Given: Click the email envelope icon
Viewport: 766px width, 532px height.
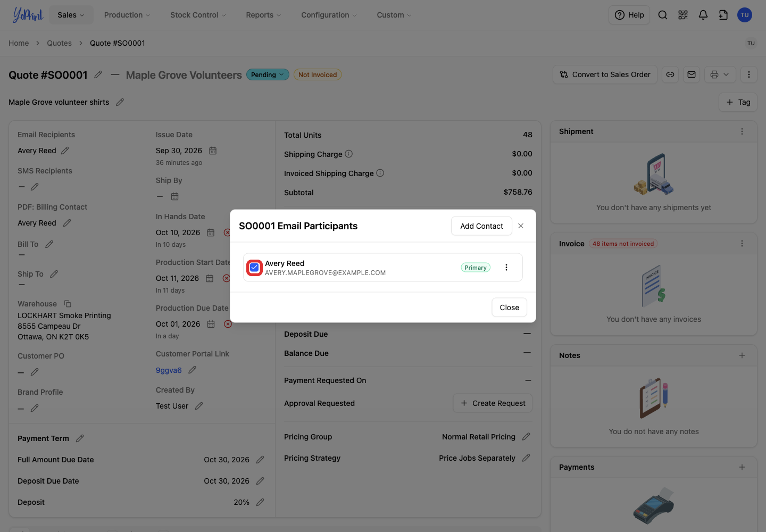Looking at the screenshot, I should point(692,74).
